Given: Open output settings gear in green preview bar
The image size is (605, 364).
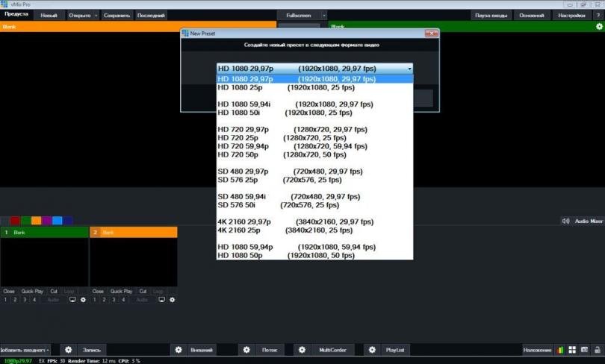Looking at the screenshot, I should [x=599, y=26].
